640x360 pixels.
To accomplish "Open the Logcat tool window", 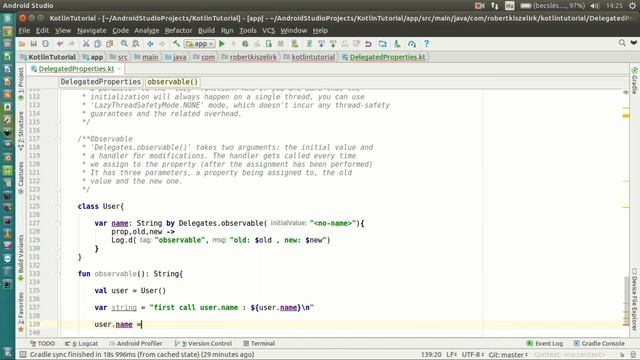I will pos(81,344).
